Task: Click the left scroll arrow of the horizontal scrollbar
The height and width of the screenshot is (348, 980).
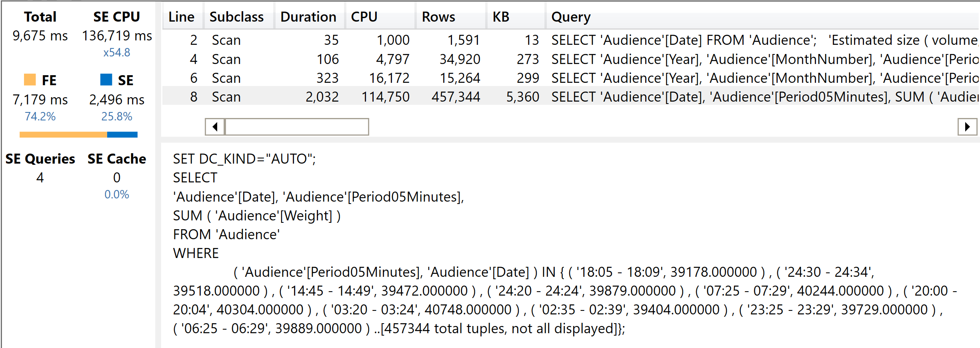Action: tap(215, 127)
